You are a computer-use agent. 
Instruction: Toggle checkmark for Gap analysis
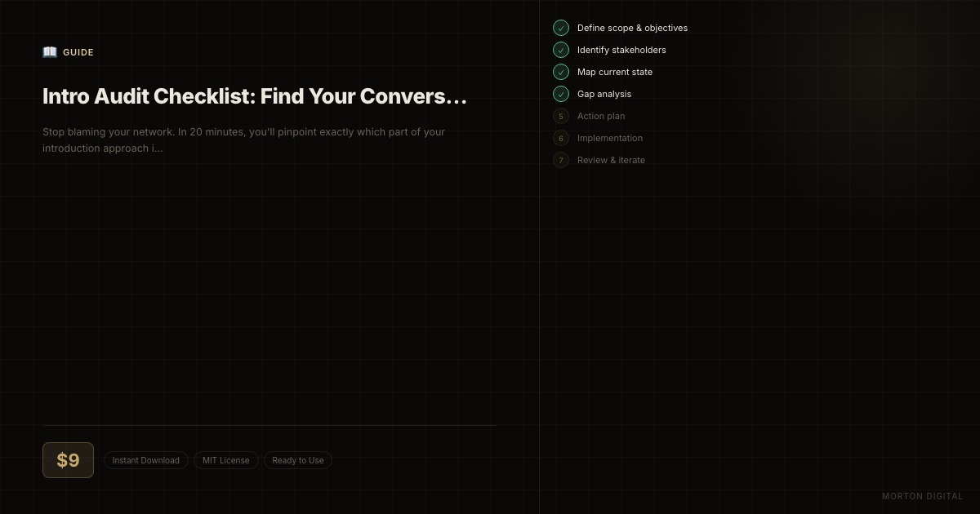click(x=561, y=94)
